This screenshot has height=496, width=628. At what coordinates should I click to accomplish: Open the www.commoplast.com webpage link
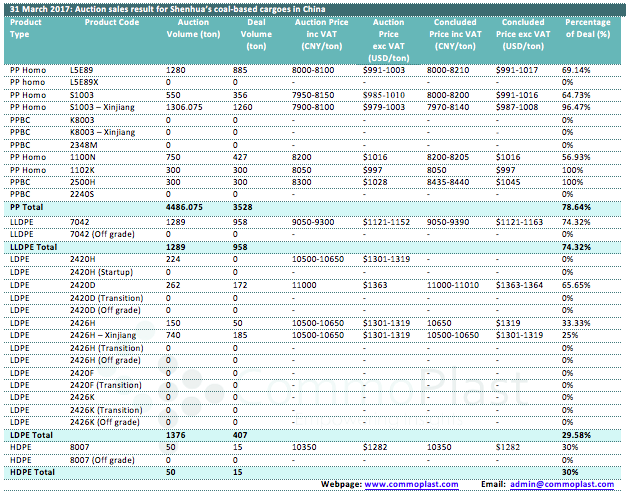tap(410, 484)
